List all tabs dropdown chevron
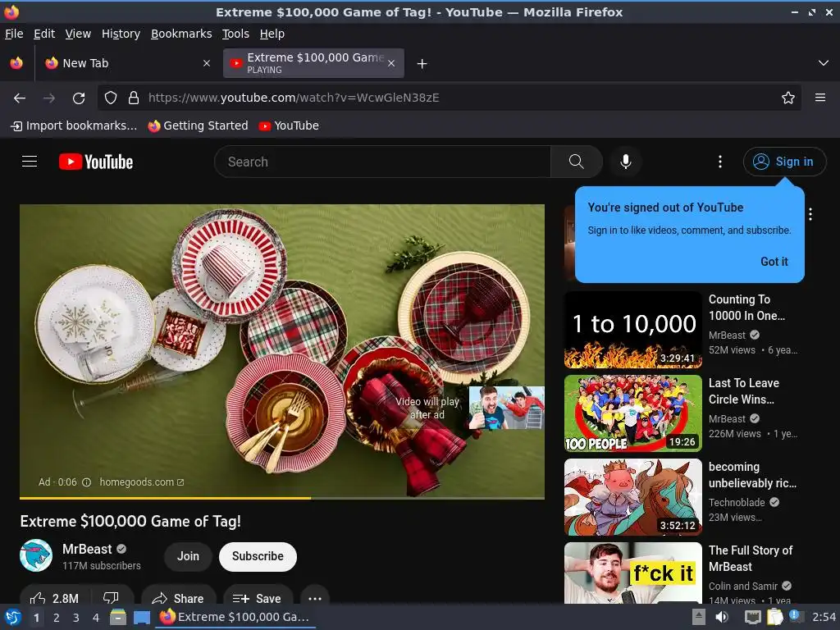 (824, 63)
